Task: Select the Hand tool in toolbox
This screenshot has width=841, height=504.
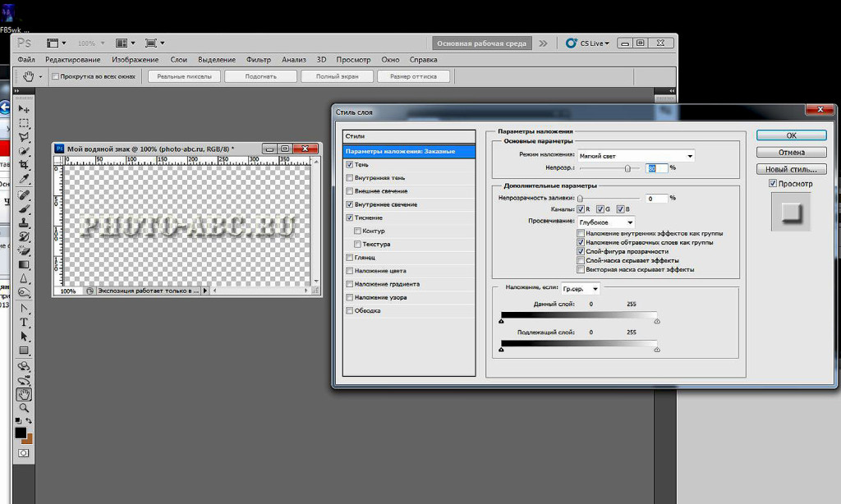Action: tap(24, 395)
